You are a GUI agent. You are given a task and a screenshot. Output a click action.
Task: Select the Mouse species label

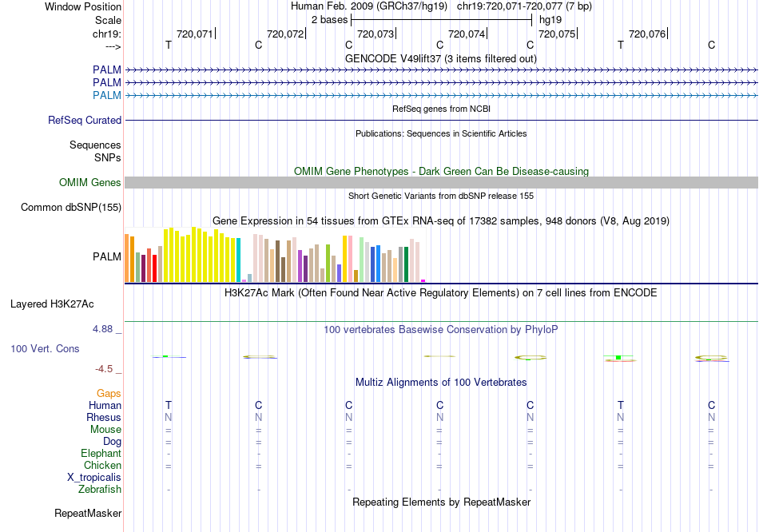(105, 430)
